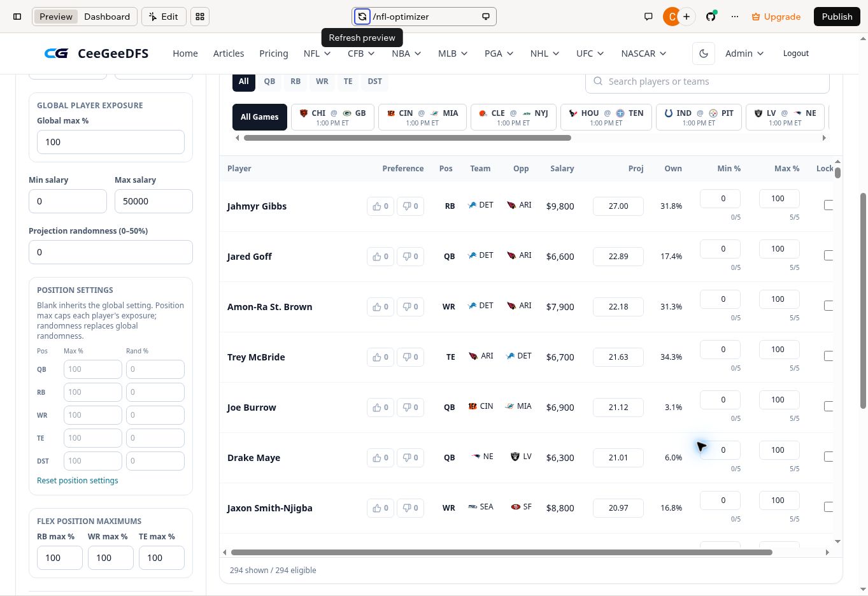Thumbs down Jared Goff
This screenshot has height=596, width=868.
[x=410, y=257]
